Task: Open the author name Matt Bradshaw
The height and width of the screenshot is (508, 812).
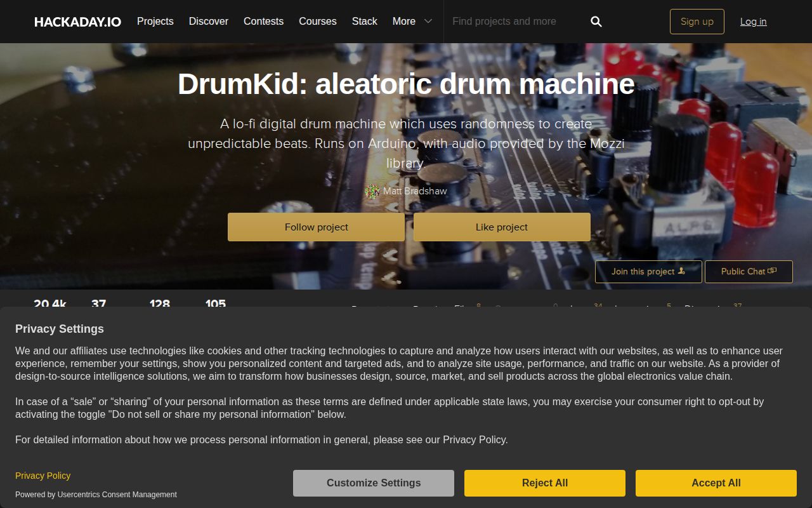Action: (x=415, y=191)
